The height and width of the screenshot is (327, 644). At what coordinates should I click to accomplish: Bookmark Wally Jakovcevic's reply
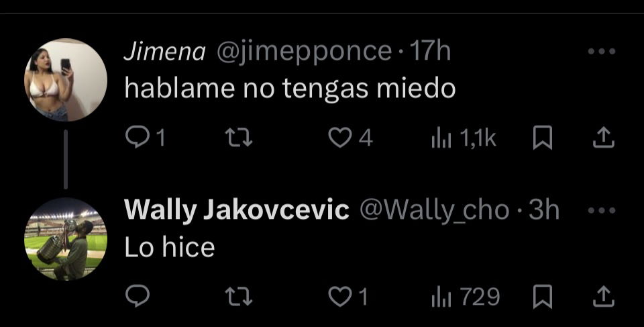pyautogui.click(x=542, y=297)
